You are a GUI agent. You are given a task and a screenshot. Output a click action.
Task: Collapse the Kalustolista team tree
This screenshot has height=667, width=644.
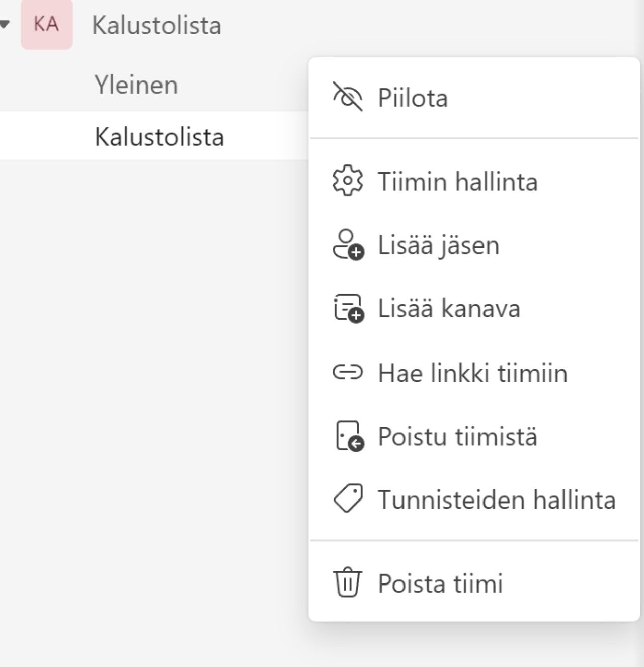point(5,24)
